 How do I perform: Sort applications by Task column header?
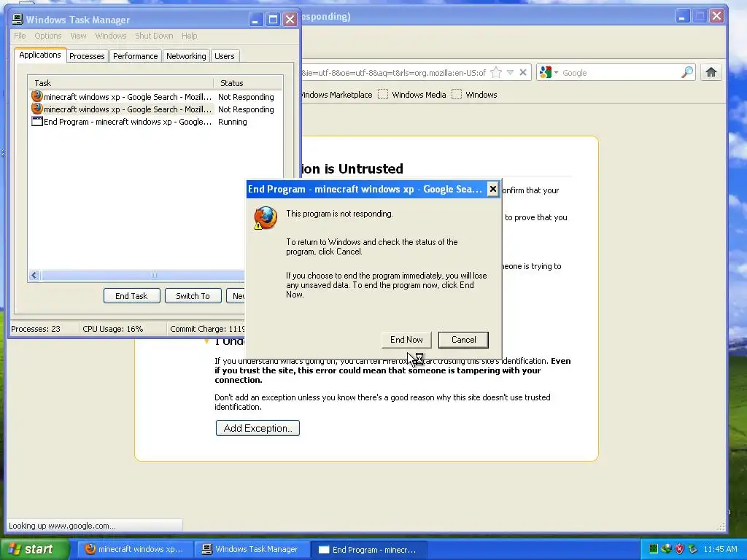(121, 83)
